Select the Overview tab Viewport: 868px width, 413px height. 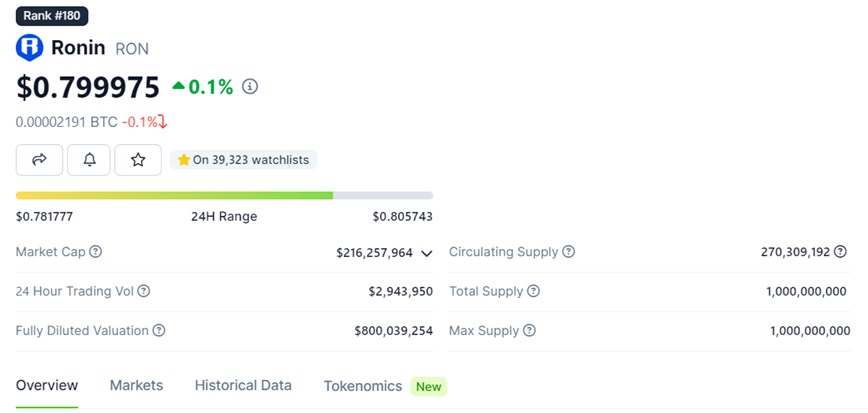pyautogui.click(x=47, y=385)
